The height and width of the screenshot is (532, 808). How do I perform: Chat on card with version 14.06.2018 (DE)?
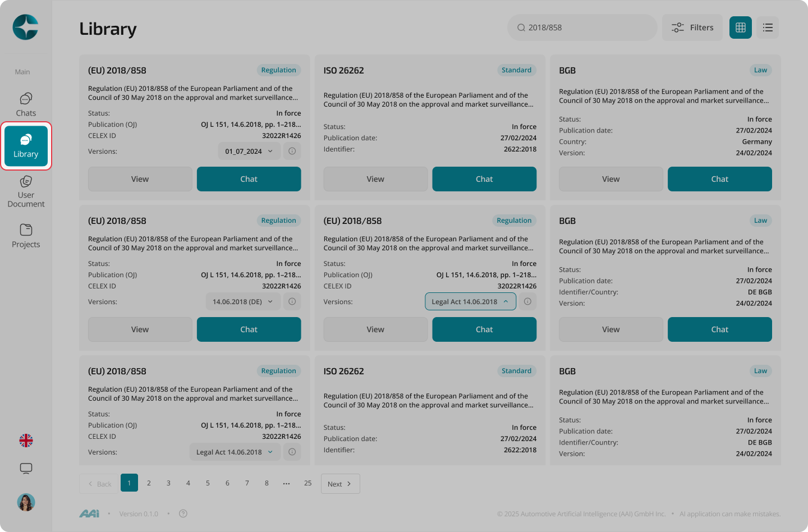coord(249,329)
